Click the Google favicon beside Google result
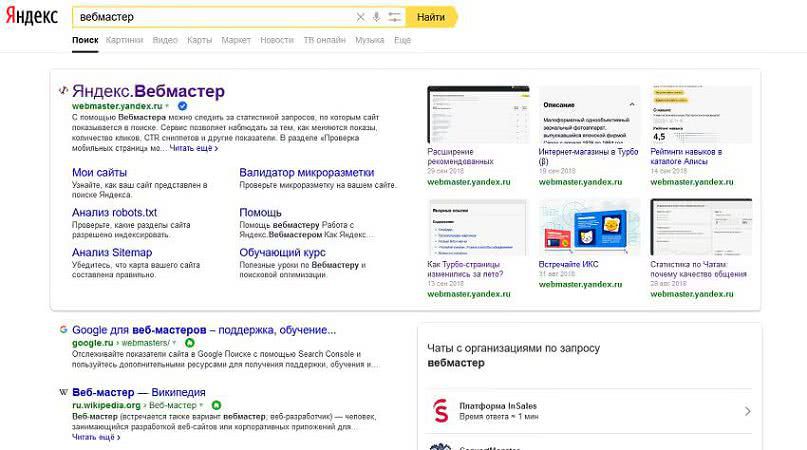The height and width of the screenshot is (450, 807). tap(63, 330)
